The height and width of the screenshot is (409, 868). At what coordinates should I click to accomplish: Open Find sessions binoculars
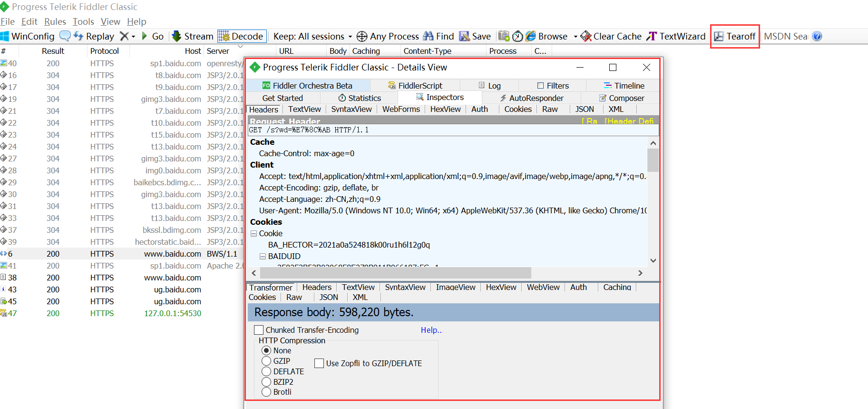pyautogui.click(x=439, y=36)
